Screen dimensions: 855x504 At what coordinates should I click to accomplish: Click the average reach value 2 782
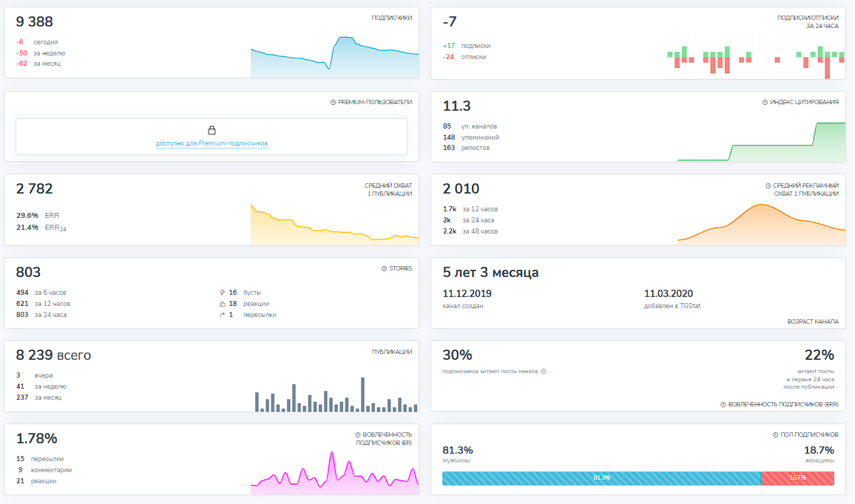[x=34, y=188]
